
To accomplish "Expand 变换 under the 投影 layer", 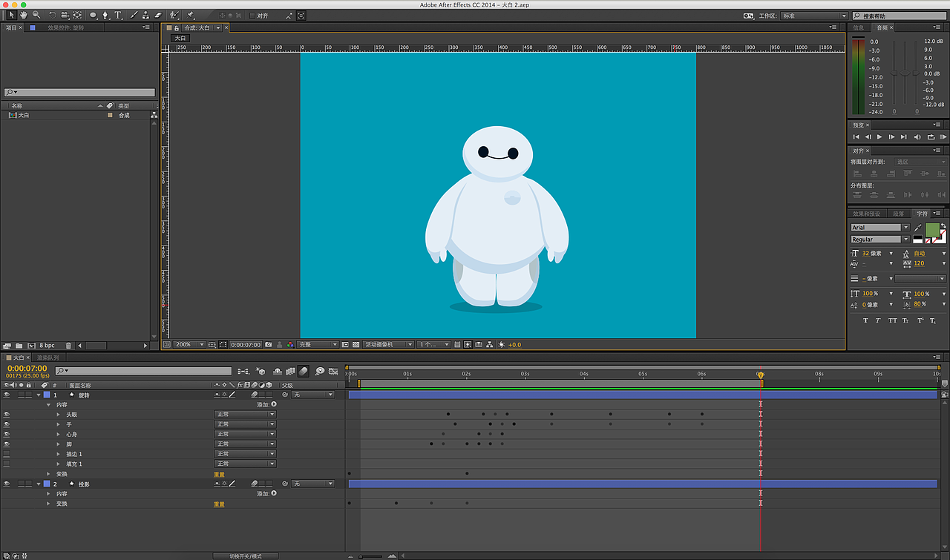I will coord(49,504).
